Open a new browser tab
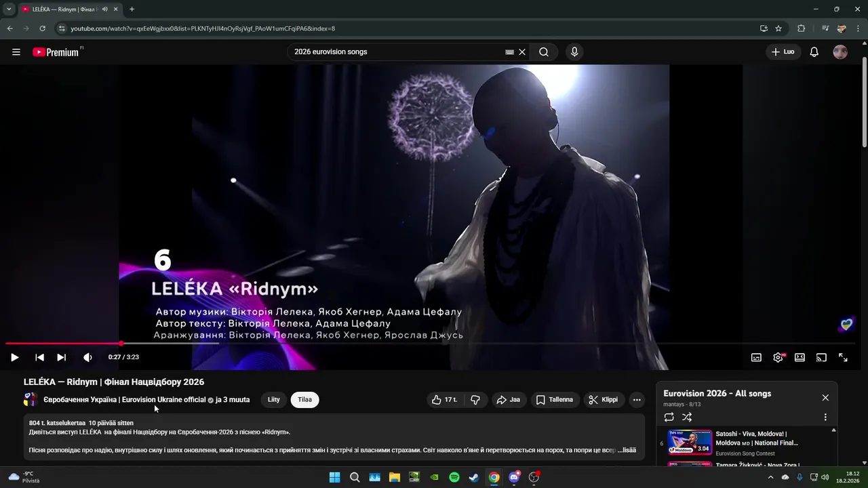868x488 pixels. [132, 9]
